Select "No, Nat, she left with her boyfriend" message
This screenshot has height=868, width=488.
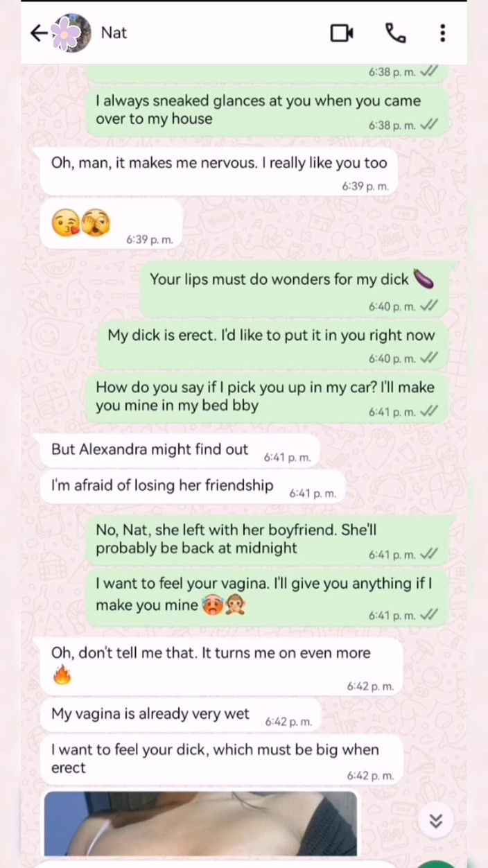pos(271,539)
